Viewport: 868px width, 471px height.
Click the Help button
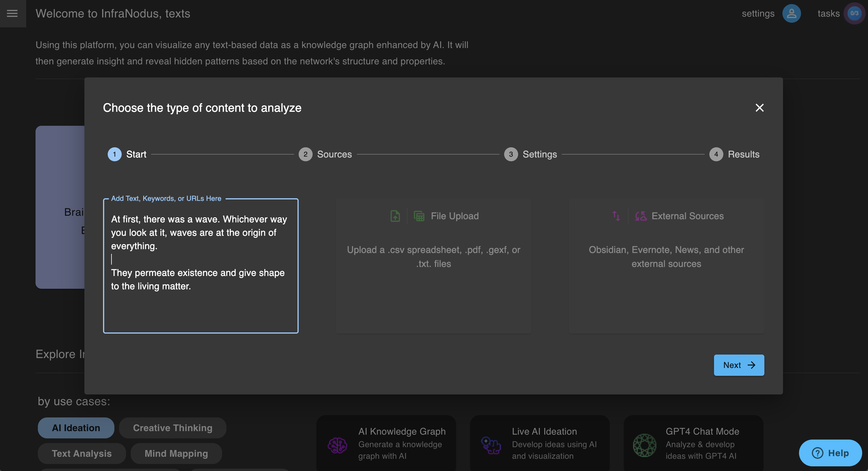tap(830, 453)
